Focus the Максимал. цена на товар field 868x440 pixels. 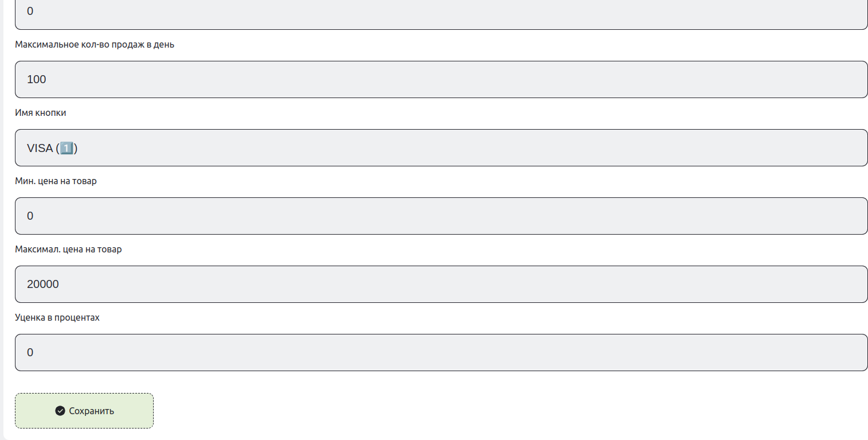tap(441, 284)
